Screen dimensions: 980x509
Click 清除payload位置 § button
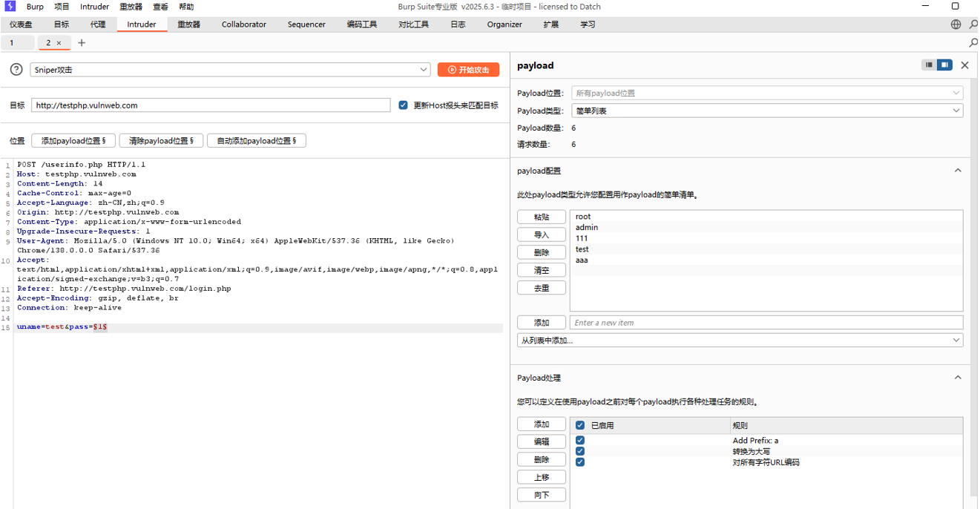pyautogui.click(x=161, y=141)
